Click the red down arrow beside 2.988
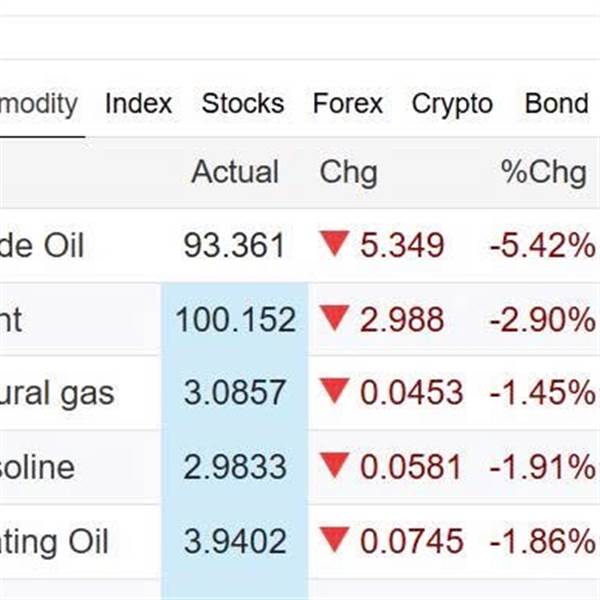 [x=335, y=318]
